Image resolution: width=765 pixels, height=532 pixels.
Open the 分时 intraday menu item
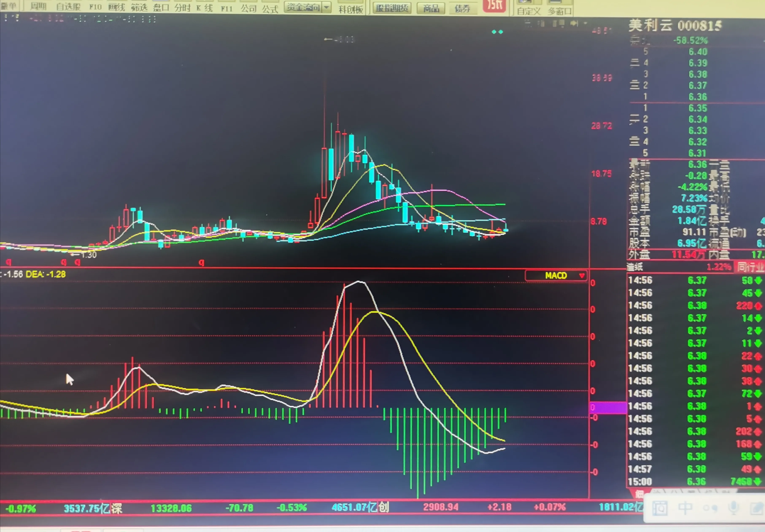coord(182,8)
